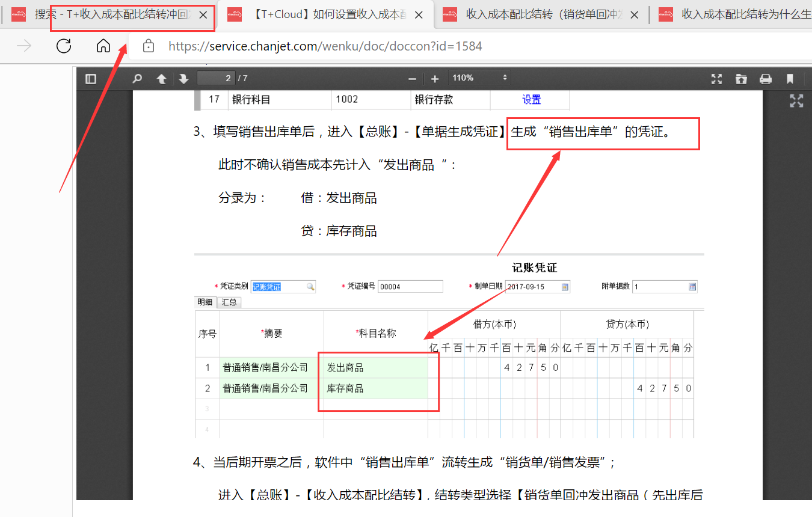
Task: View site security lock info
Action: click(149, 46)
